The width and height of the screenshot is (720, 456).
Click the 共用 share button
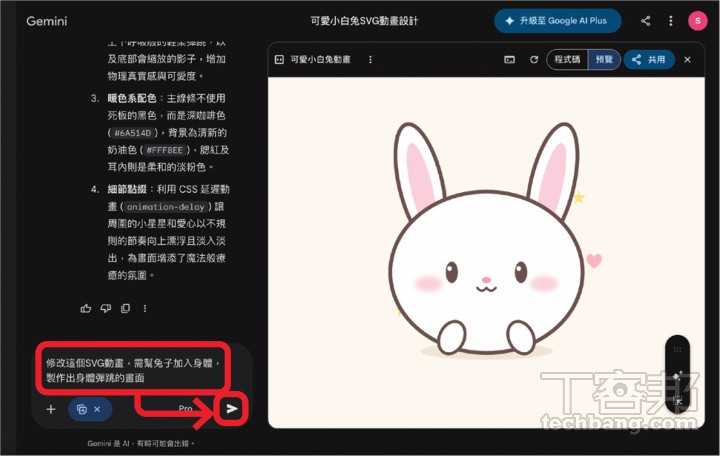[x=649, y=60]
